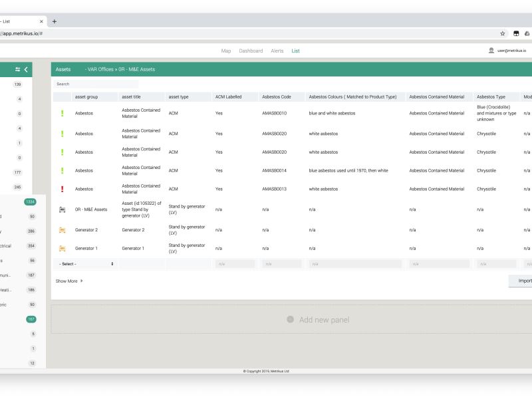
Task: Click red alert icon for AMASB0013 row
Action: pyautogui.click(x=62, y=189)
